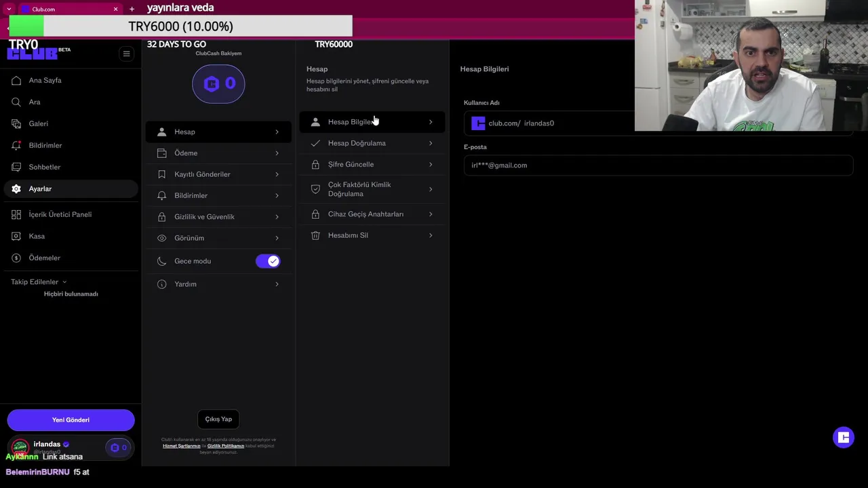Click the Ödeme card icon
This screenshot has height=488, width=868.
click(x=161, y=153)
